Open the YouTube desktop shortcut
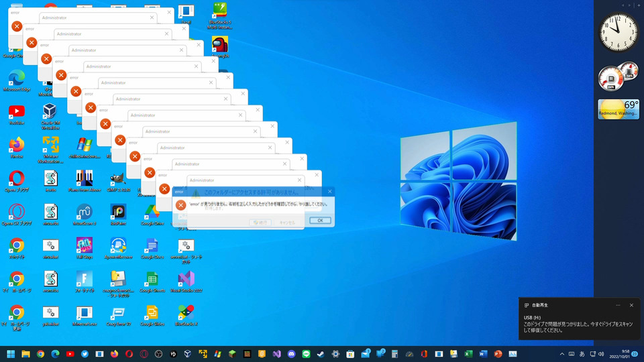 [17, 114]
